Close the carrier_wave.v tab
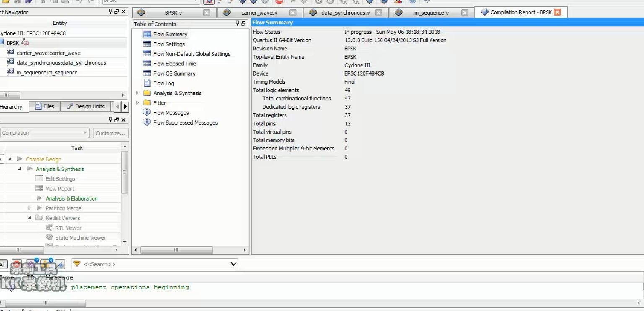644x311 pixels. point(293,13)
